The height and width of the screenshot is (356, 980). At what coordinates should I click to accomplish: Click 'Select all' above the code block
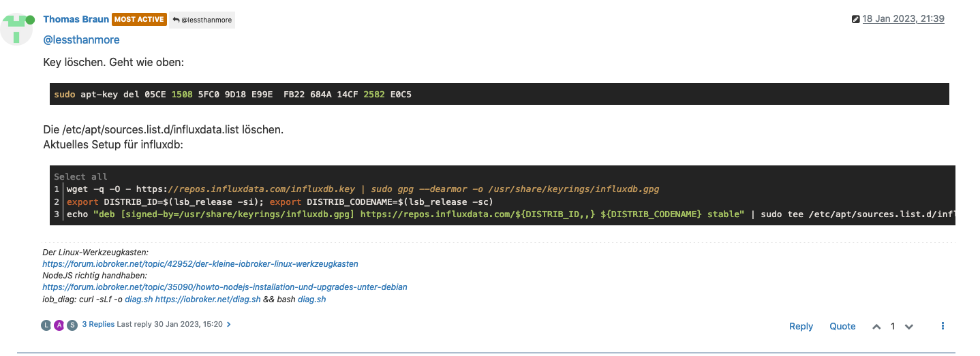[x=80, y=176]
